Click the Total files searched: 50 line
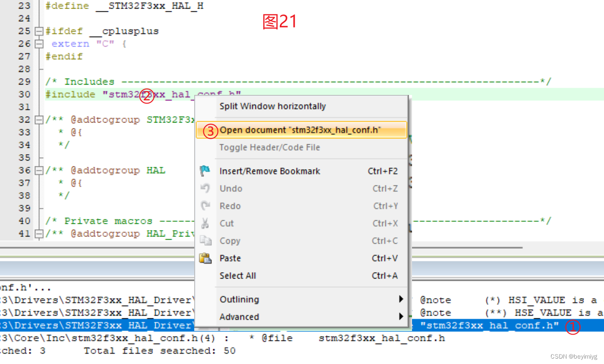The height and width of the screenshot is (364, 604). [x=160, y=350]
